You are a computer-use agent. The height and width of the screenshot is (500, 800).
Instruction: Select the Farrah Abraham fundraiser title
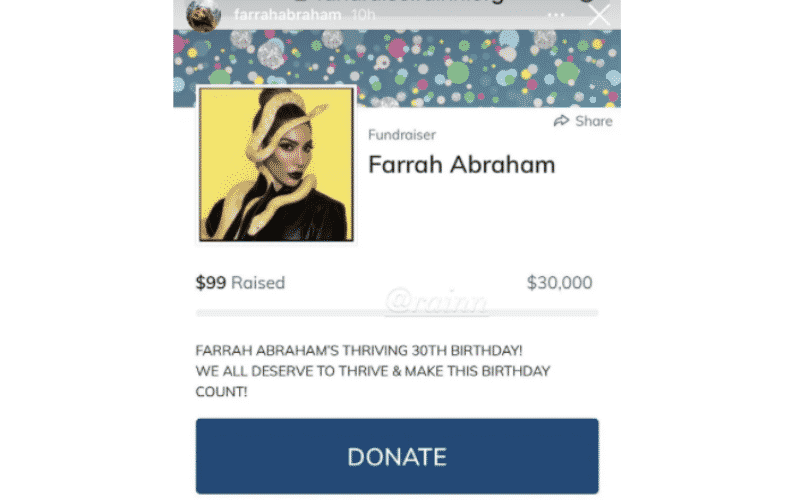pos(462,165)
